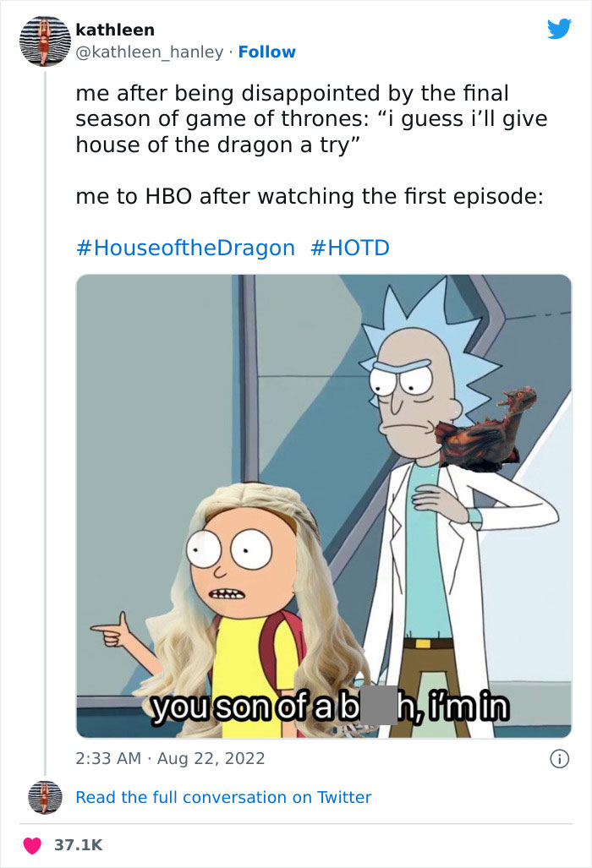Click the dragon on Rick's shoulder

485,429
